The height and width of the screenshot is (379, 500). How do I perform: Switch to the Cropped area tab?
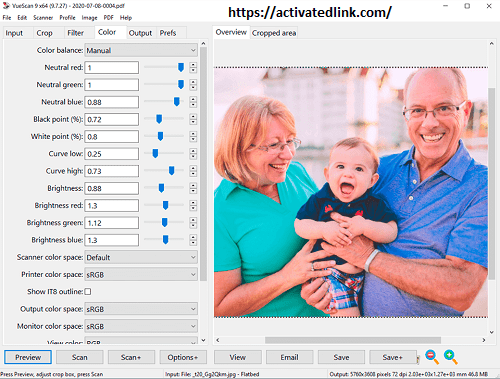click(x=274, y=33)
